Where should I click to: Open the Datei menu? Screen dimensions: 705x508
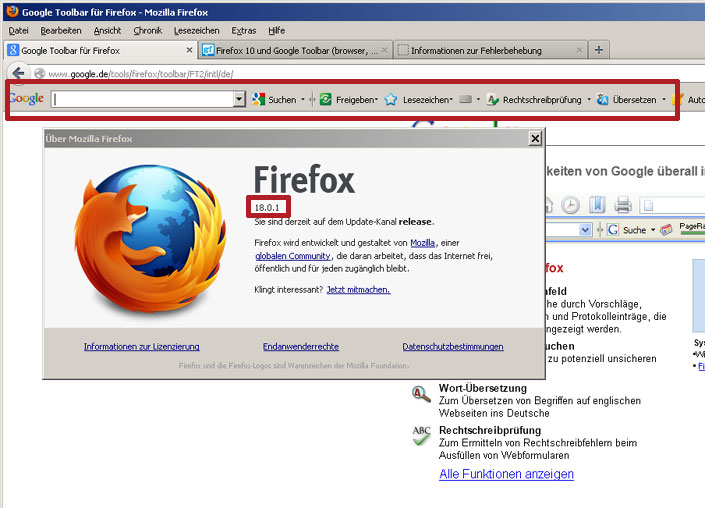pos(18,31)
